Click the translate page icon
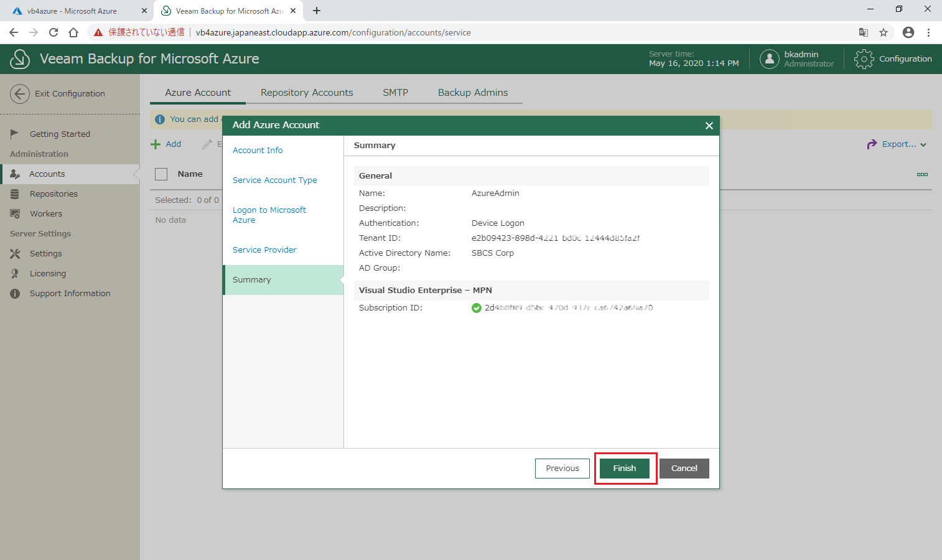This screenshot has height=560, width=942. pyautogui.click(x=864, y=32)
